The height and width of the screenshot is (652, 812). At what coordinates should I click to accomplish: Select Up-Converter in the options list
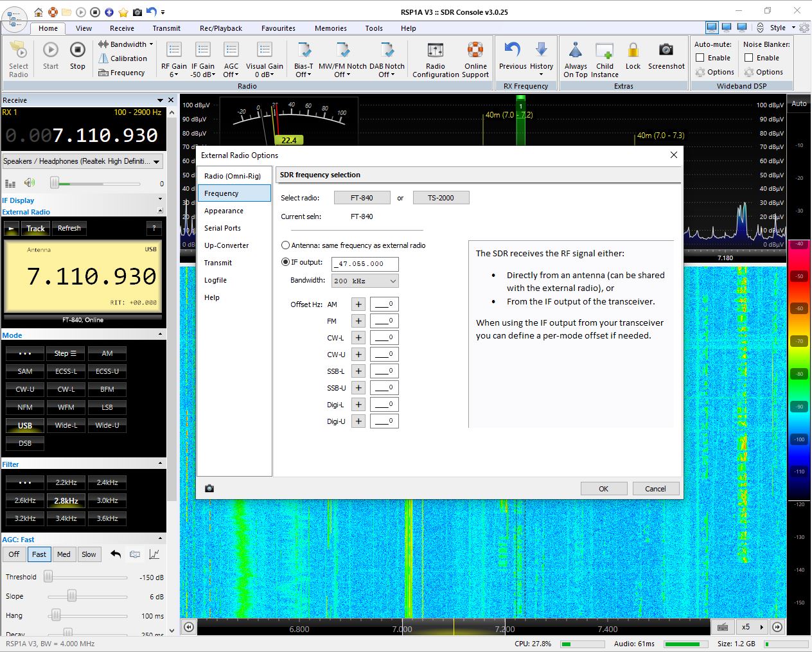pyautogui.click(x=226, y=245)
